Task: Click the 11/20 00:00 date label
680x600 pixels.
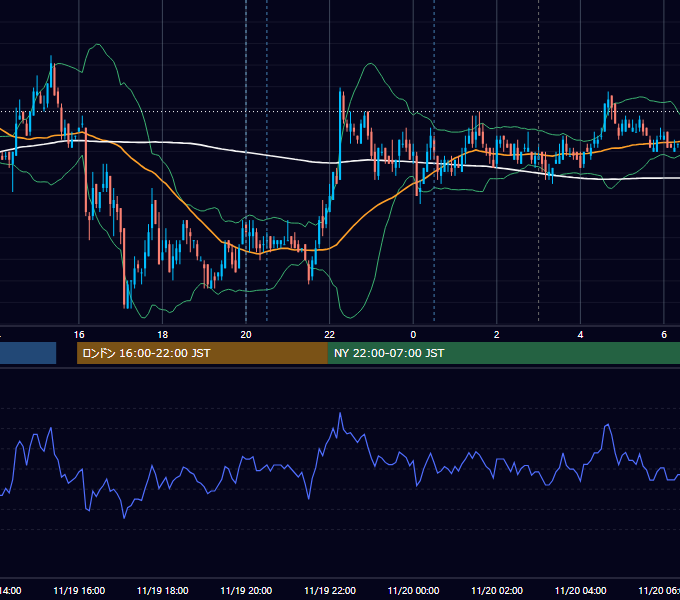Action: click(x=413, y=590)
